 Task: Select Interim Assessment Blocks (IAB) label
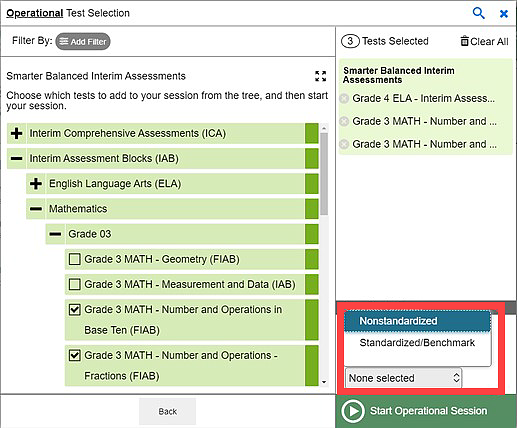pos(104,158)
